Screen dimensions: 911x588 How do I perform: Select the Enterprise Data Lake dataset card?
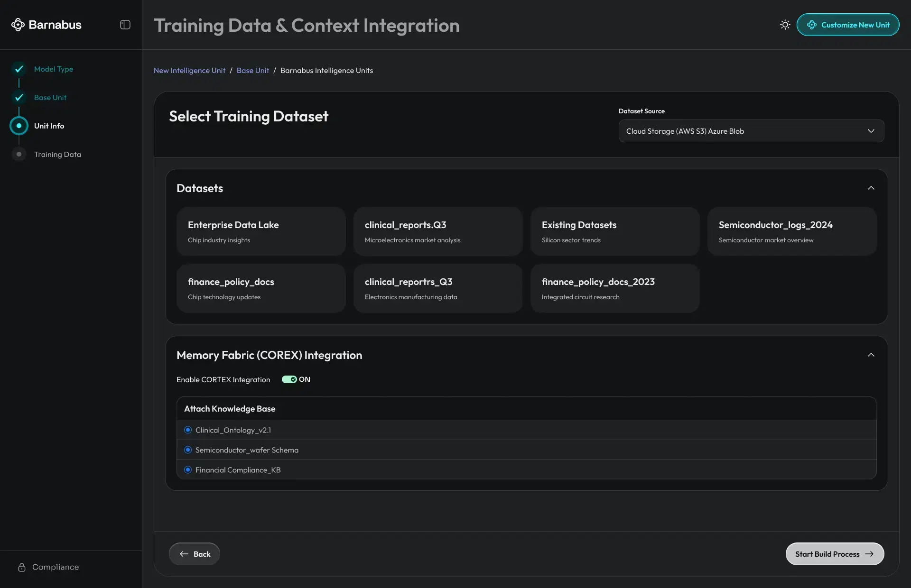(261, 231)
